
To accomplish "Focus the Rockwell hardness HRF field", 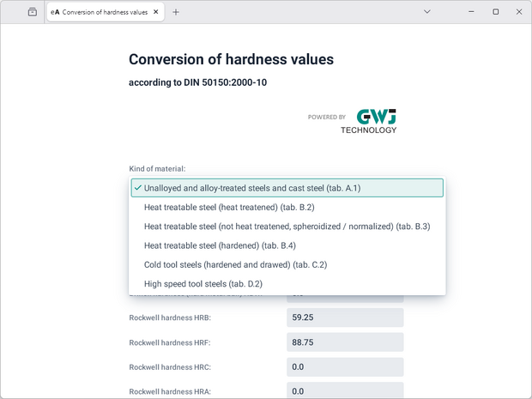I will click(344, 342).
